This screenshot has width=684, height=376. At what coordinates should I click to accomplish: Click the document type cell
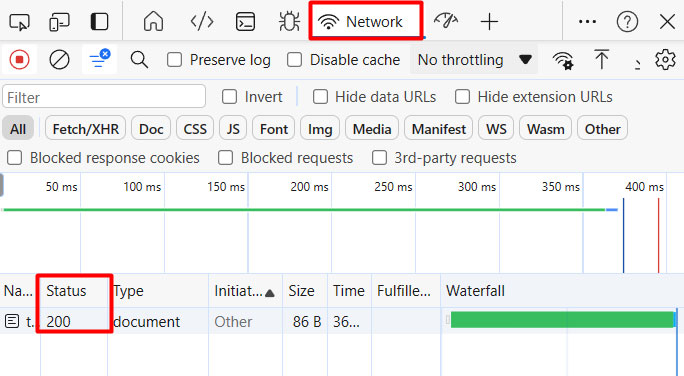(158, 321)
